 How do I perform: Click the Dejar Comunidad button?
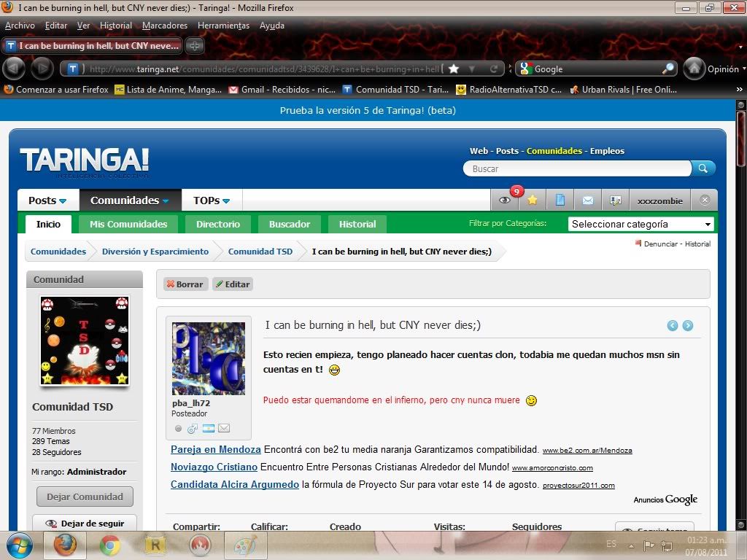point(85,497)
